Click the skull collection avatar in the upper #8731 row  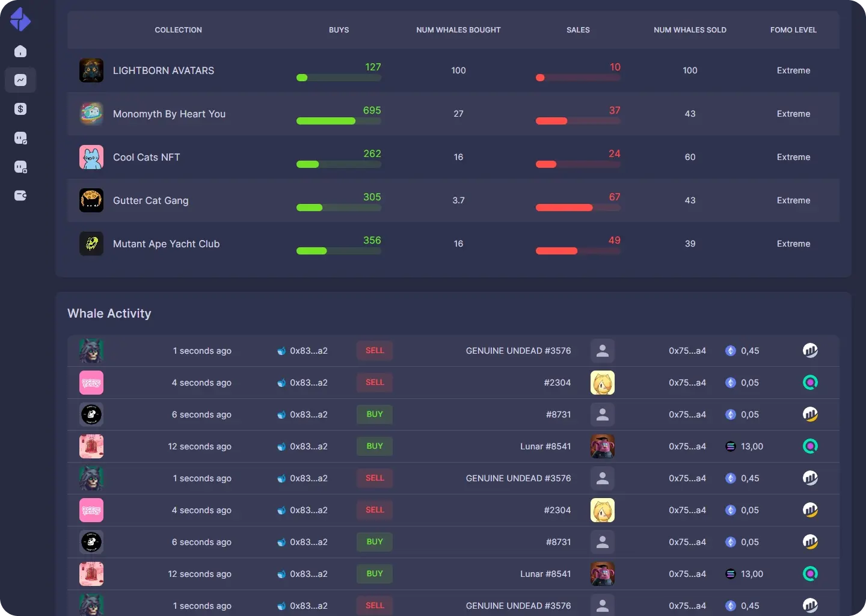[x=91, y=414]
